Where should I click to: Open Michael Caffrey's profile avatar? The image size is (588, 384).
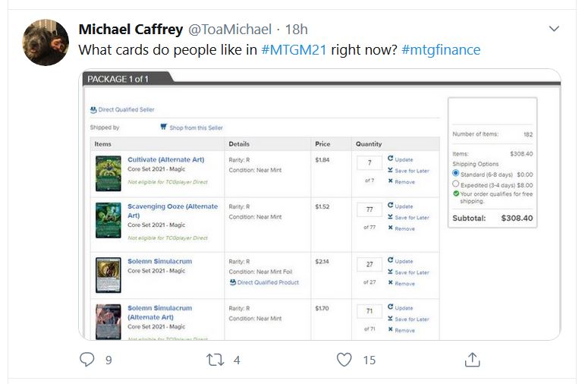(46, 42)
